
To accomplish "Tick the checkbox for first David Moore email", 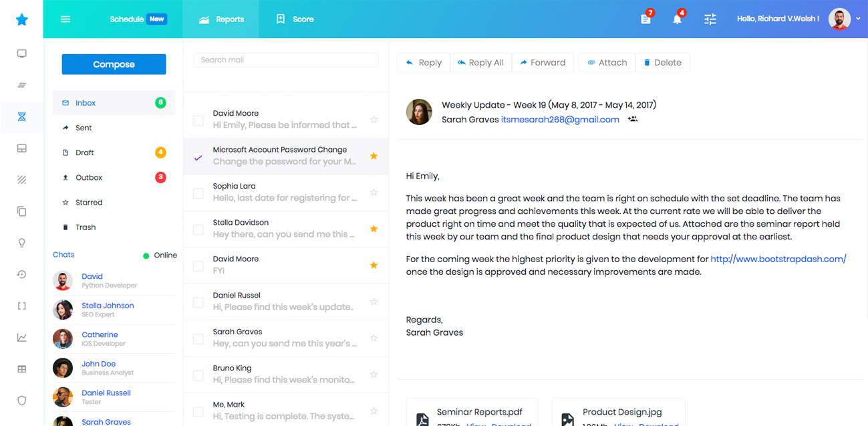I will 198,121.
